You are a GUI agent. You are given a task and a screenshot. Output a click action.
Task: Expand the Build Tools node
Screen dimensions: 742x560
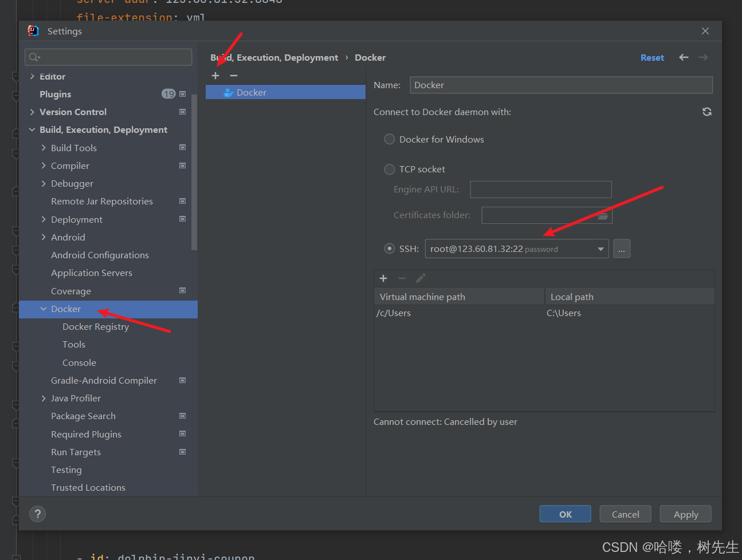click(x=44, y=148)
